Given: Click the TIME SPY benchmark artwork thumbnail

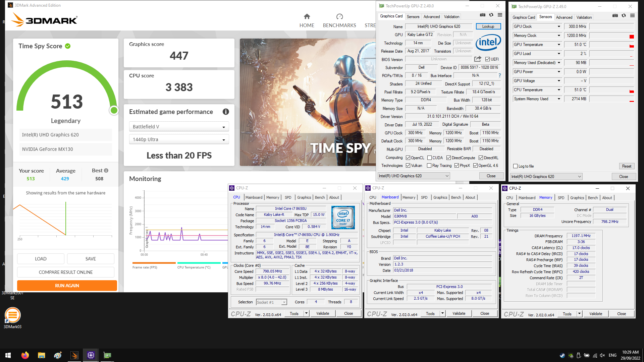Looking at the screenshot, I should tap(308, 102).
